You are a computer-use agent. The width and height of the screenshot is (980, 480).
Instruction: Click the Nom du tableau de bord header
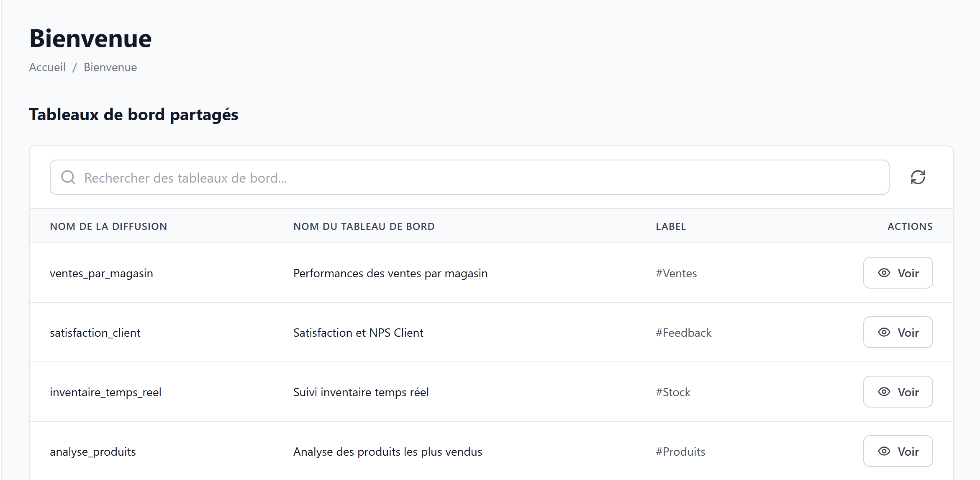point(364,226)
